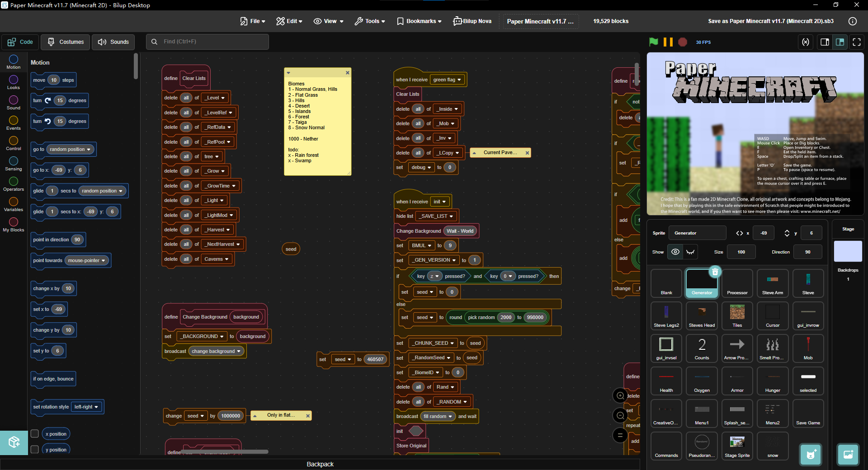Open the _SAVE_LIST dropdown in hide list

coord(437,216)
